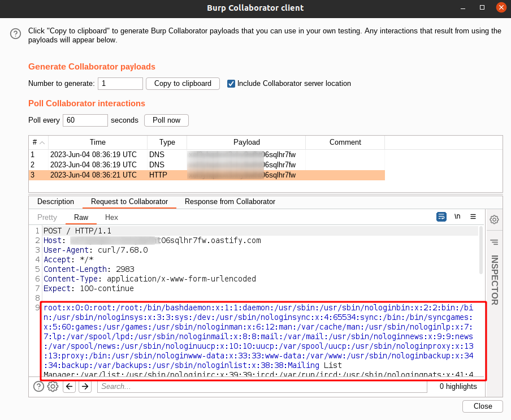Switch to the Pretty view tab
The width and height of the screenshot is (511, 420).
47,217
